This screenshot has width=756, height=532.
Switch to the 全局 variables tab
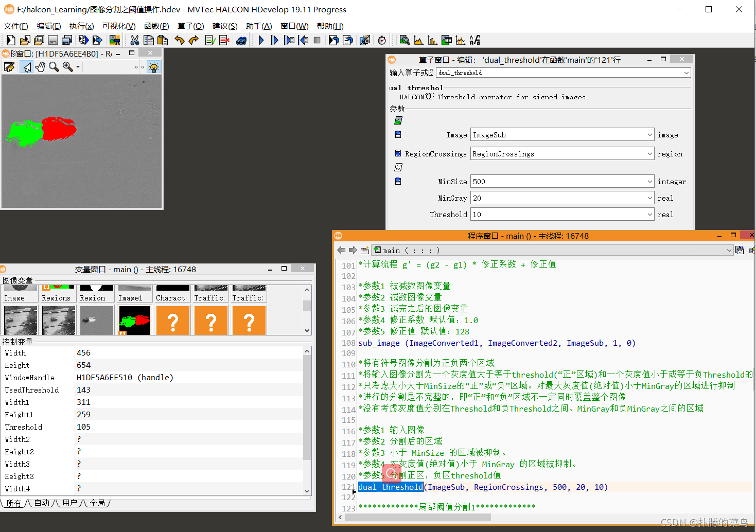97,503
